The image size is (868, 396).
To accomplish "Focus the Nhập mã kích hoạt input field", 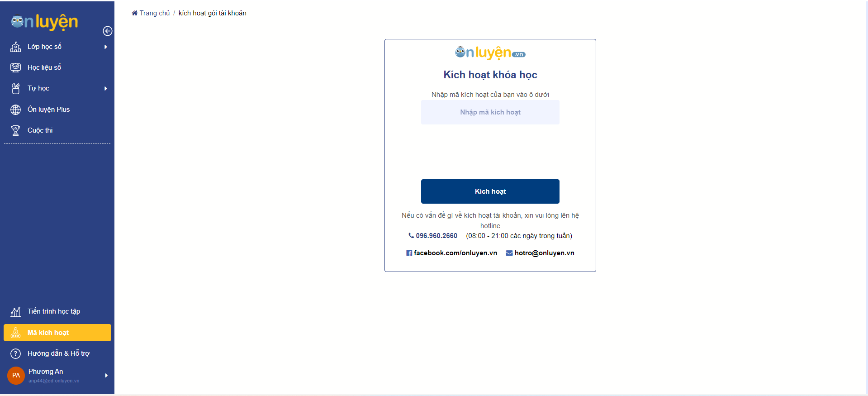I will click(490, 112).
